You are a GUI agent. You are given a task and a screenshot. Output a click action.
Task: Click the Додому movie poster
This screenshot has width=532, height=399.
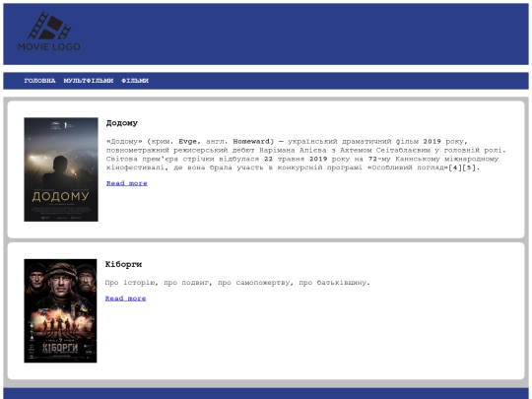(61, 169)
